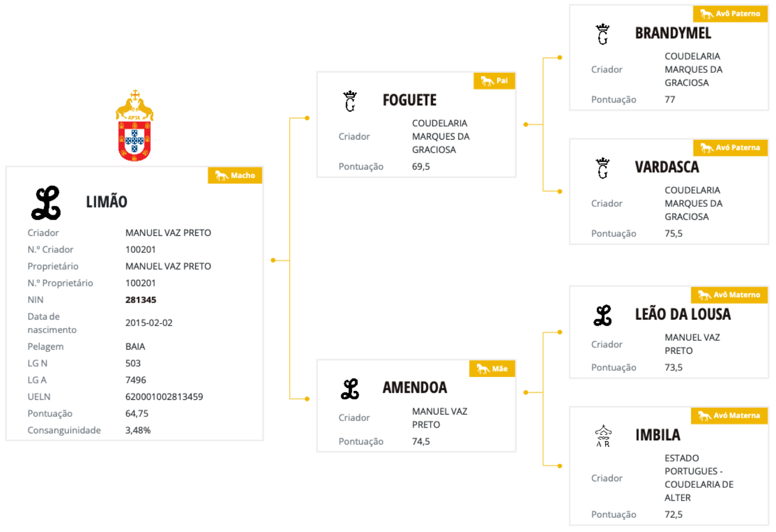Click the yellow Pai badge
The image size is (776, 532).
point(494,81)
